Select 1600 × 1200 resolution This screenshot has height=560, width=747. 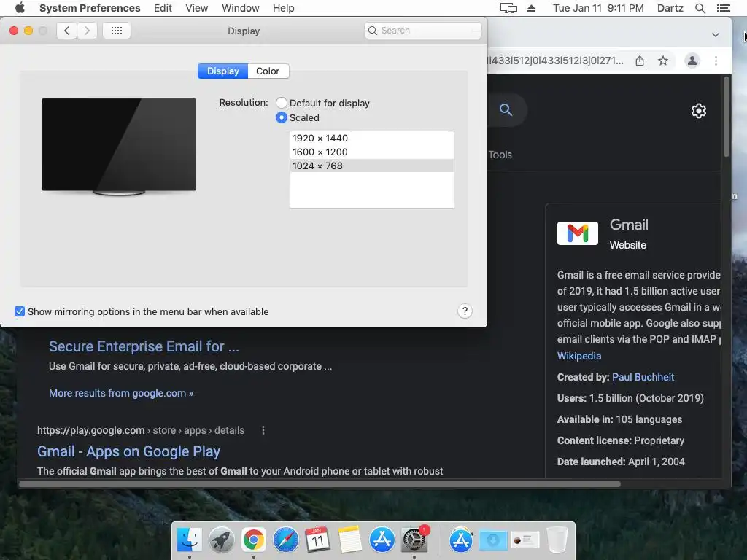coord(371,152)
